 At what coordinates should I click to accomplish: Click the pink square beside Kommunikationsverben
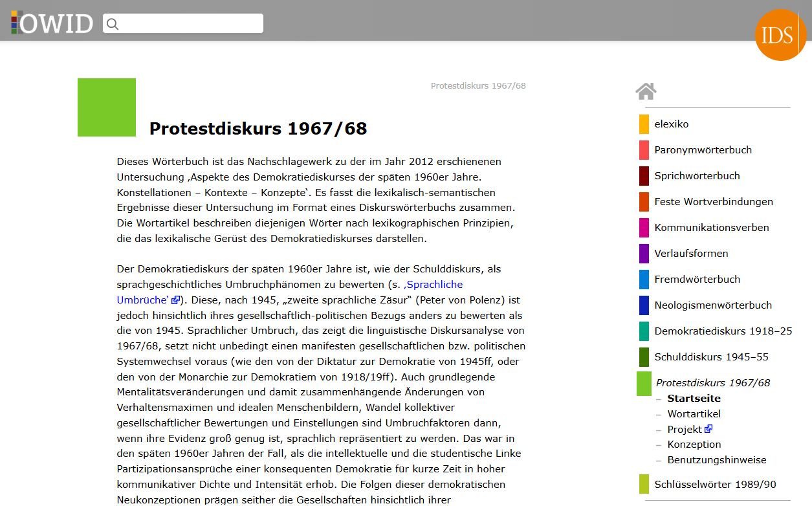pos(644,227)
